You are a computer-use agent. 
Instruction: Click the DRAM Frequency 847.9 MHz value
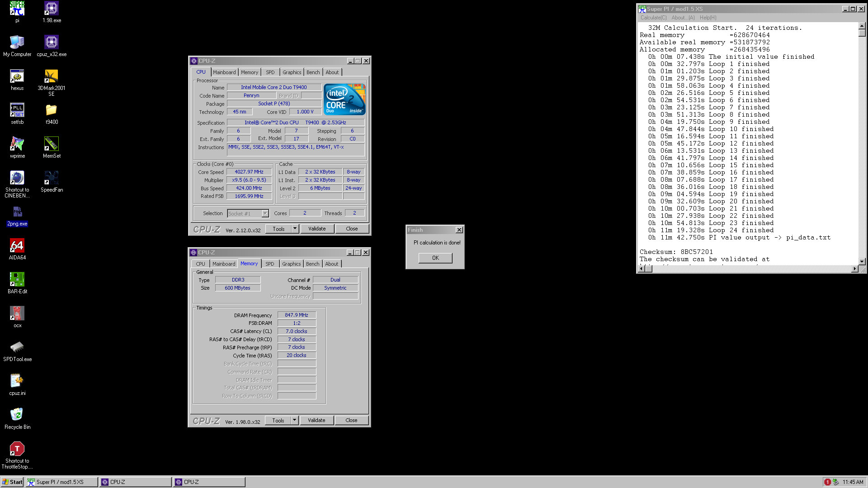pos(297,315)
